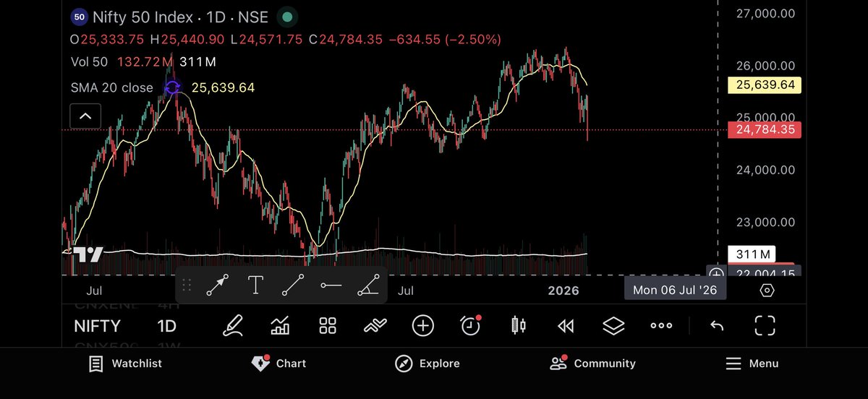Click the 132.72 M volume value

(x=143, y=62)
